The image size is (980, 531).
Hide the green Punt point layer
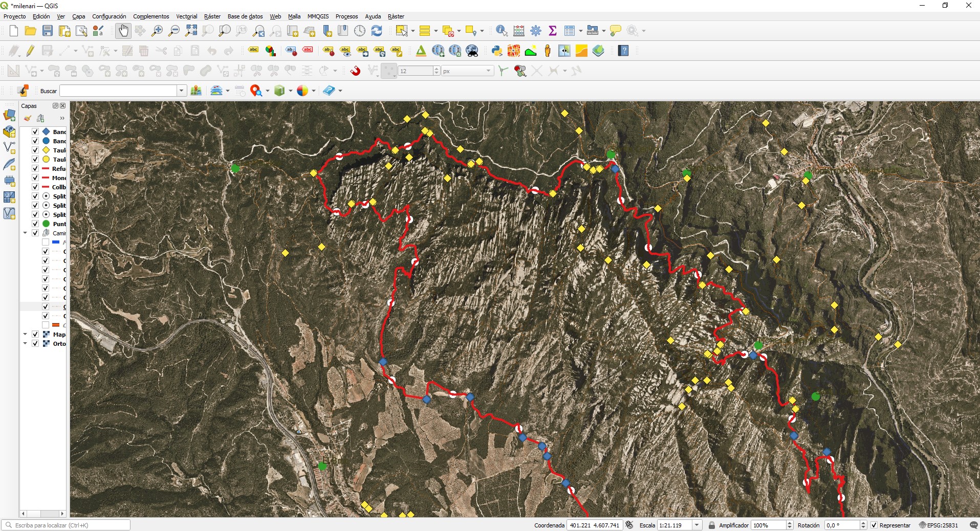[x=35, y=224]
